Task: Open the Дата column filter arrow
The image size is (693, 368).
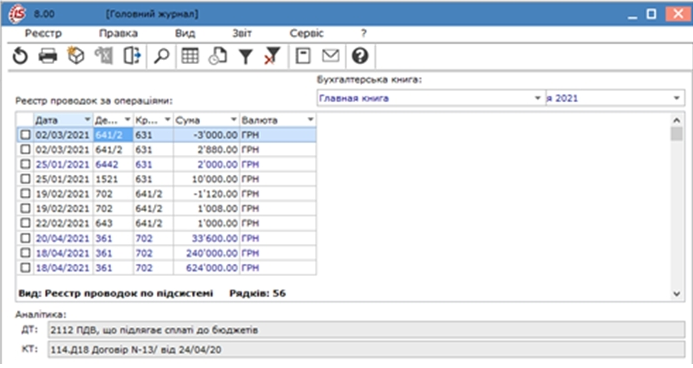Action: pyautogui.click(x=87, y=120)
